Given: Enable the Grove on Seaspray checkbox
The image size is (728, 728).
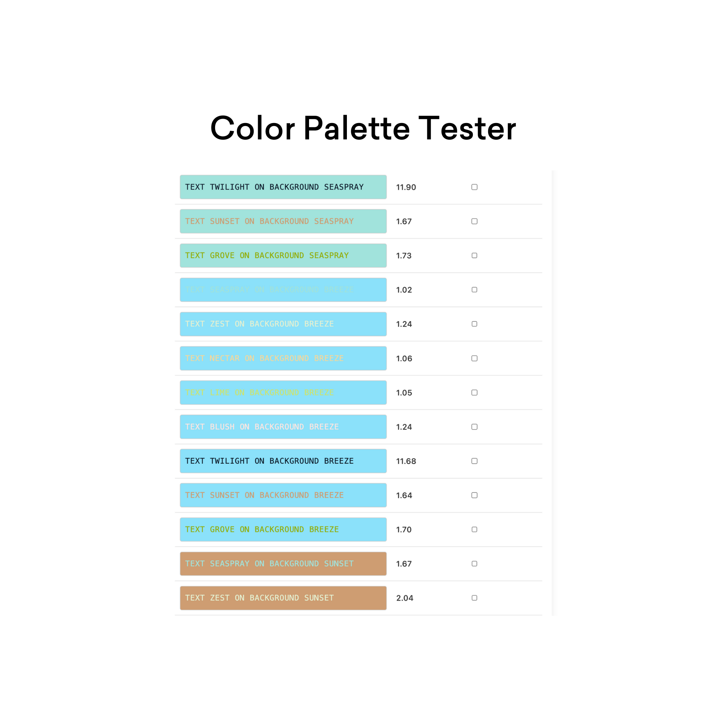Looking at the screenshot, I should tap(474, 256).
